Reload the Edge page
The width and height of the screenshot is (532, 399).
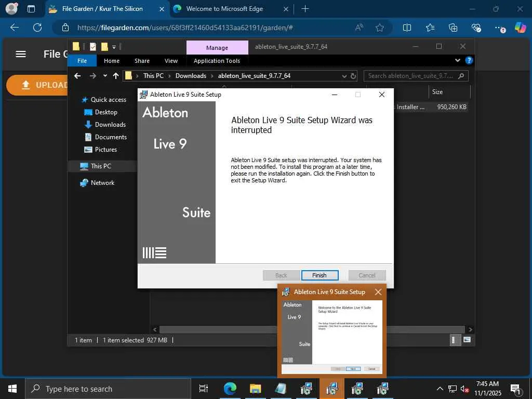point(37,28)
